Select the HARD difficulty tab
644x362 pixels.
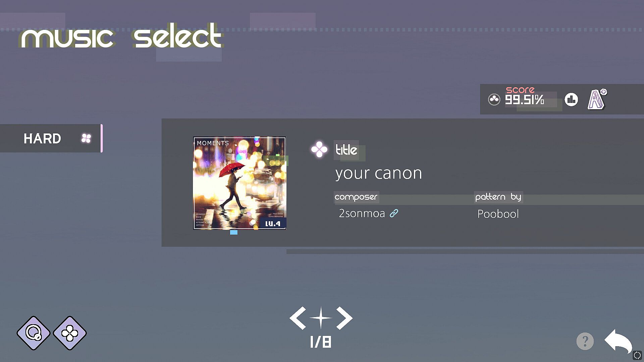[x=51, y=138]
